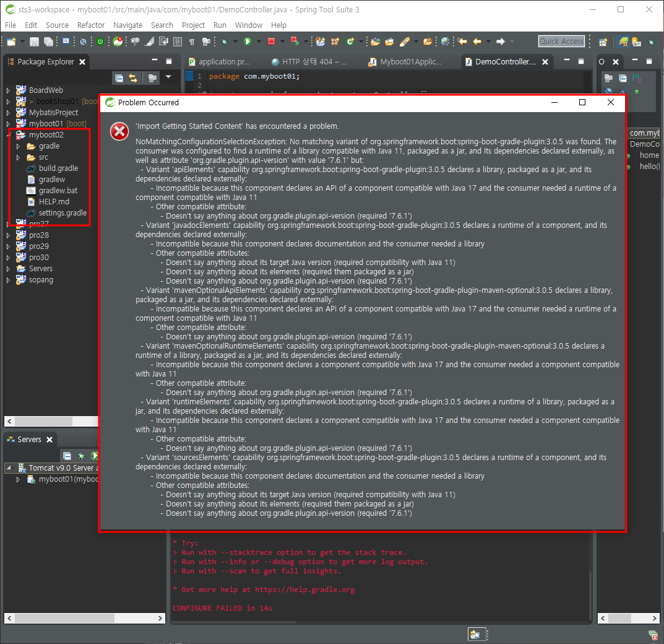Switch to the Spring perspective button
Image resolution: width=664 pixels, height=644 pixels.
pos(623,41)
